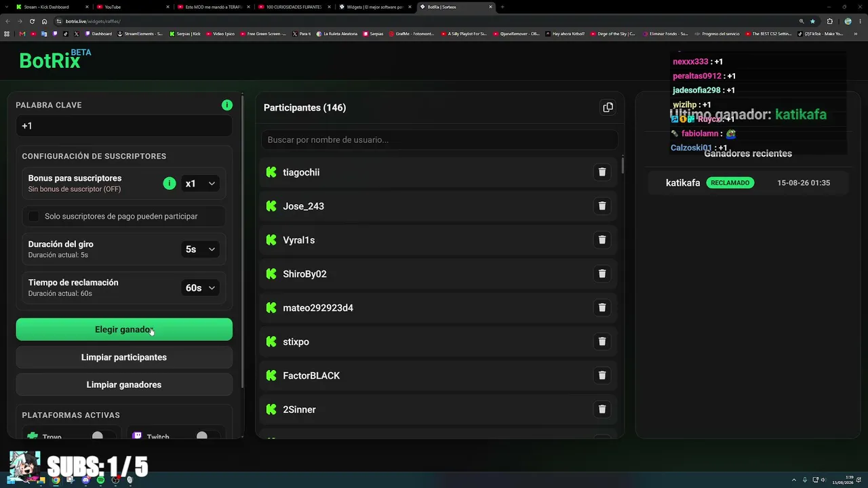The width and height of the screenshot is (868, 488).
Task: Click the RECLAMADO badge for katikafa
Action: (x=730, y=183)
